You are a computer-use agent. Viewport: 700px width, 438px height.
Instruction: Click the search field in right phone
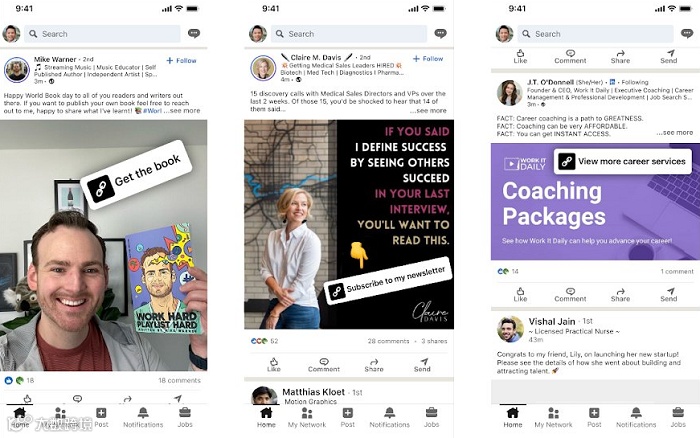point(596,34)
